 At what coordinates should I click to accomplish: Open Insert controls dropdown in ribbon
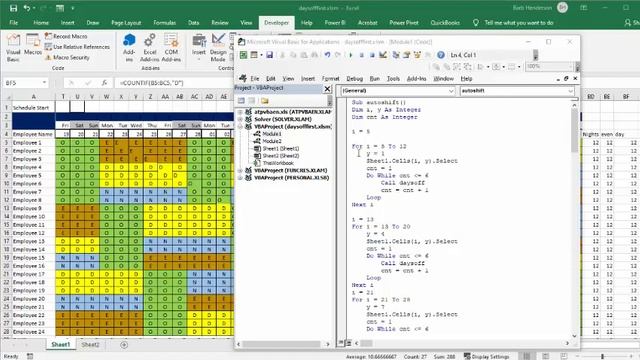pos(199,47)
